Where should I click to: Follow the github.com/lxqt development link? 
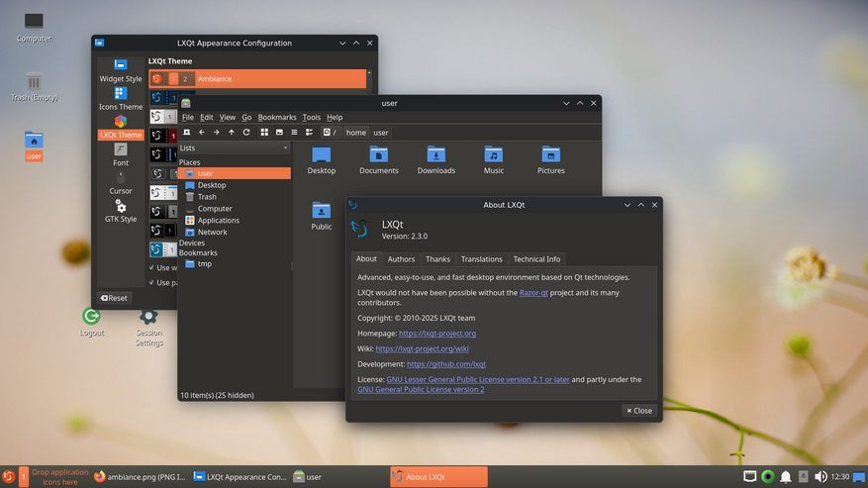point(445,364)
